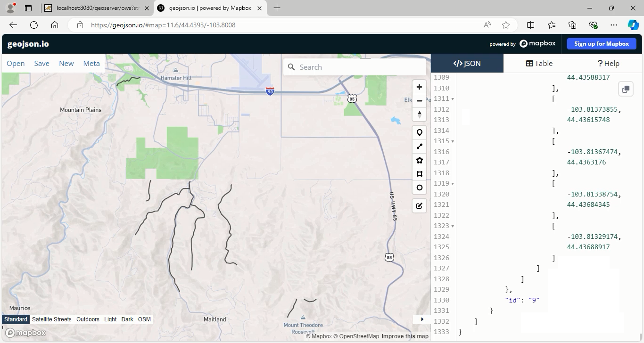The height and width of the screenshot is (343, 644).
Task: Select the OSM basemap style
Action: click(x=144, y=319)
